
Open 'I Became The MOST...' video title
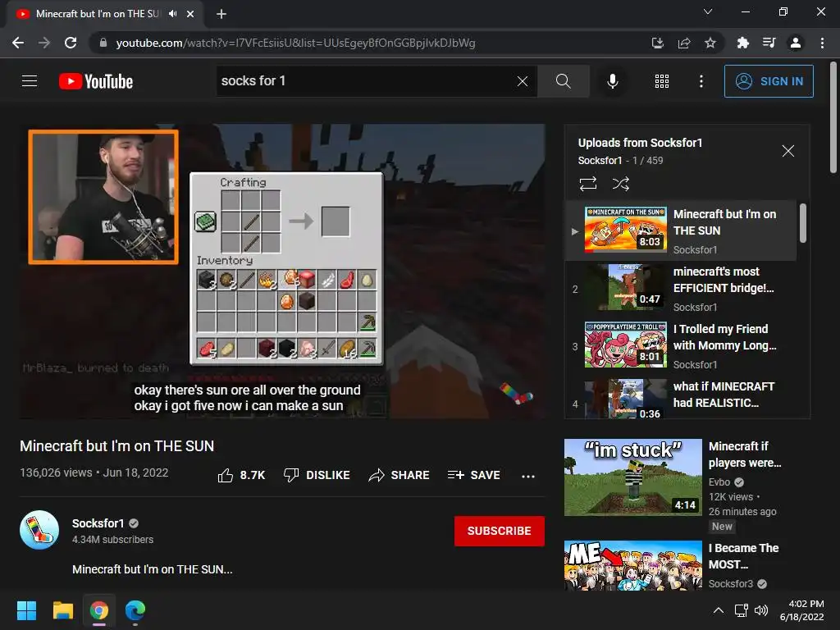pyautogui.click(x=743, y=556)
